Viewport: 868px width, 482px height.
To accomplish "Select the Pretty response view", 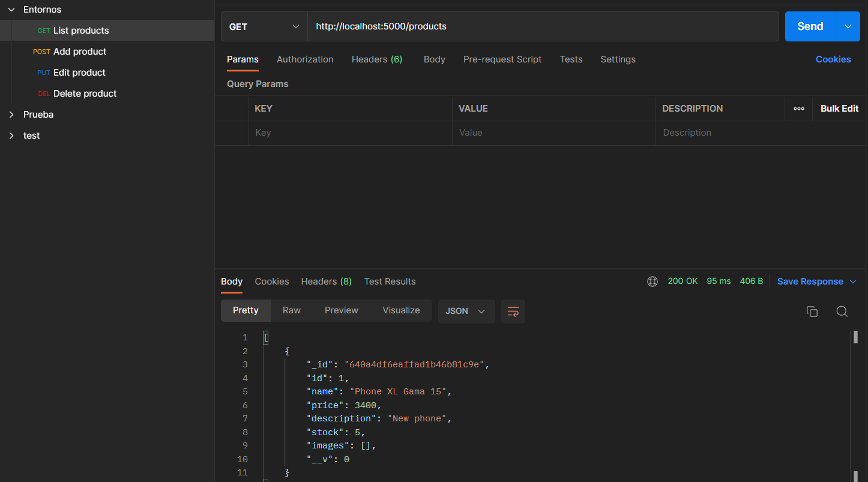I will 246,310.
